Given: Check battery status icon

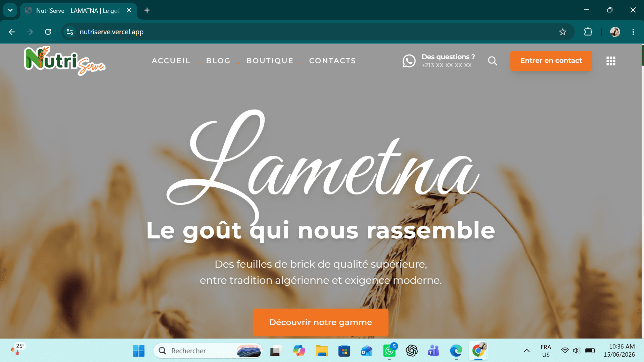Looking at the screenshot, I should [590, 351].
